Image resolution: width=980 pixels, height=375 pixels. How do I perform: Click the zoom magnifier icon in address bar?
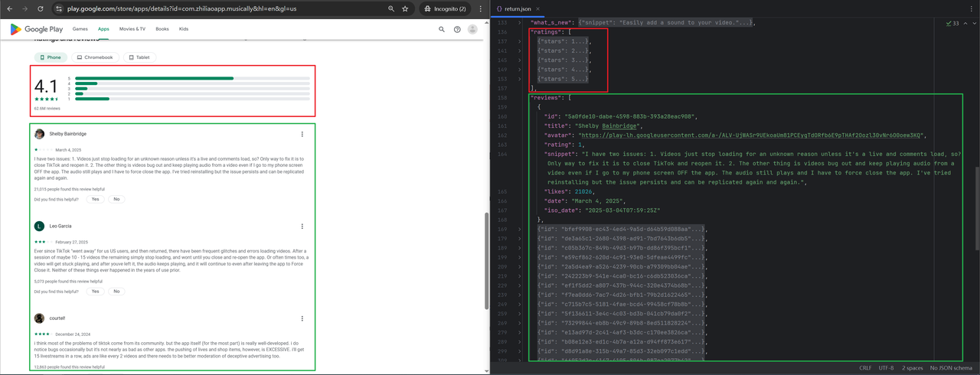[x=391, y=8]
